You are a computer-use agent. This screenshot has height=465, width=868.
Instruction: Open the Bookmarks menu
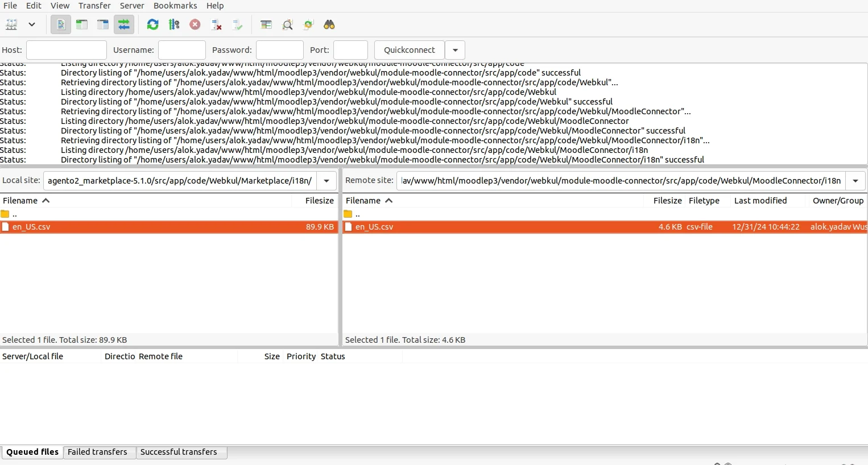click(175, 6)
